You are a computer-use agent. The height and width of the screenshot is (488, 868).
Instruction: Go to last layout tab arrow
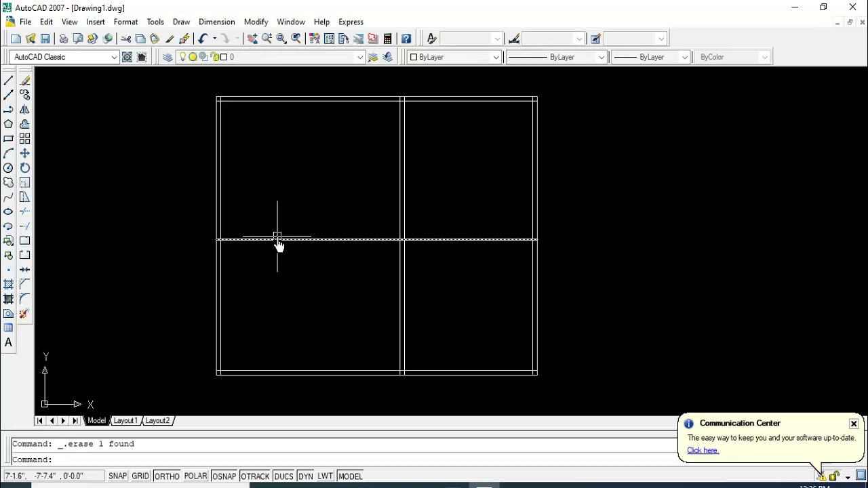coord(75,421)
